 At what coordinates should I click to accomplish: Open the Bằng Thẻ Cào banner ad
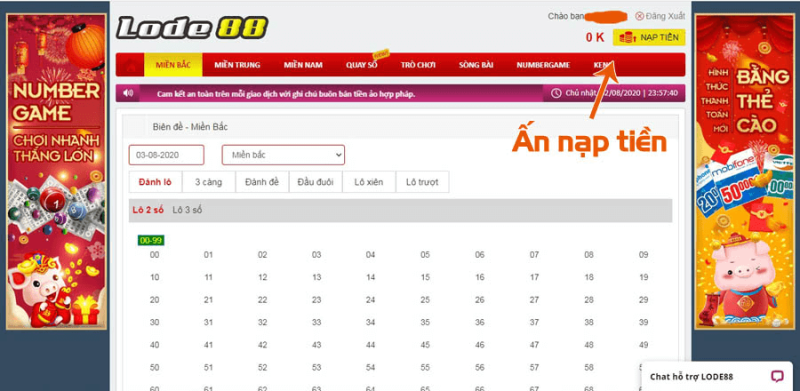tap(744, 172)
